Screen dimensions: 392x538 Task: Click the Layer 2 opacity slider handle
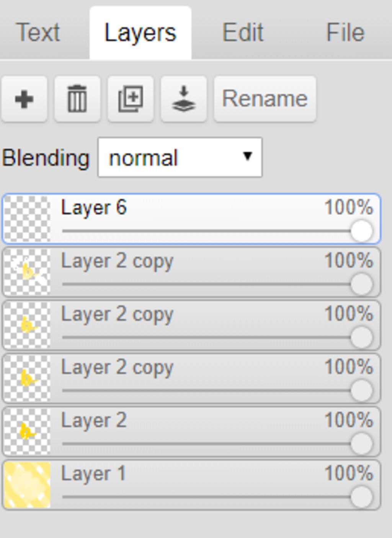pos(361,444)
